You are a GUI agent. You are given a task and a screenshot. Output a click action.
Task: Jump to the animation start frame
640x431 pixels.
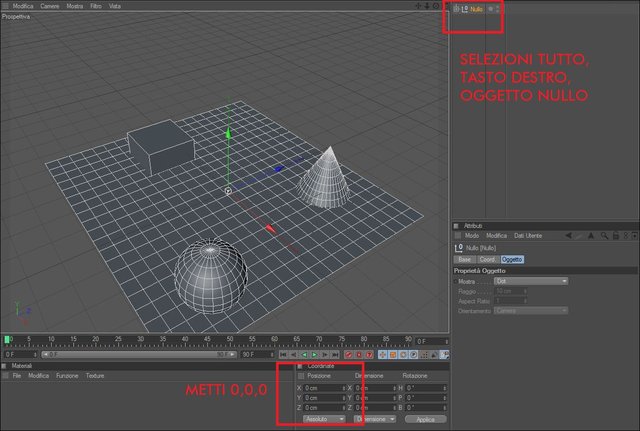(283, 355)
